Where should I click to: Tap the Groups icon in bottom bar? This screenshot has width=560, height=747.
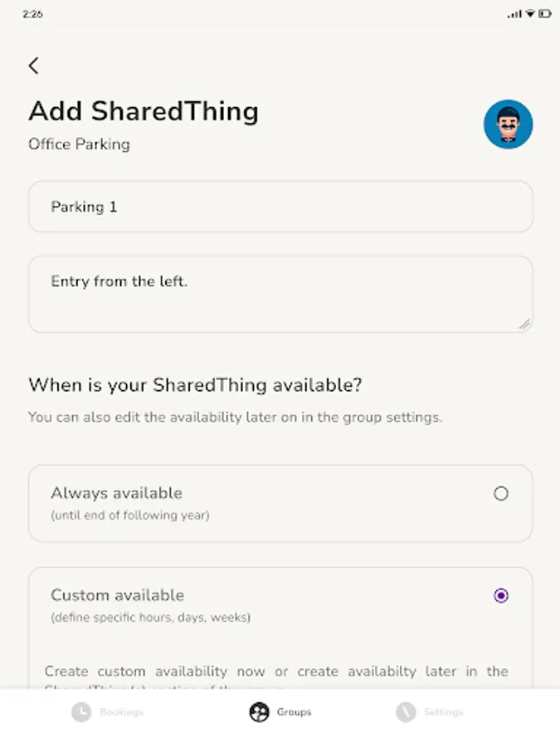coord(259,712)
